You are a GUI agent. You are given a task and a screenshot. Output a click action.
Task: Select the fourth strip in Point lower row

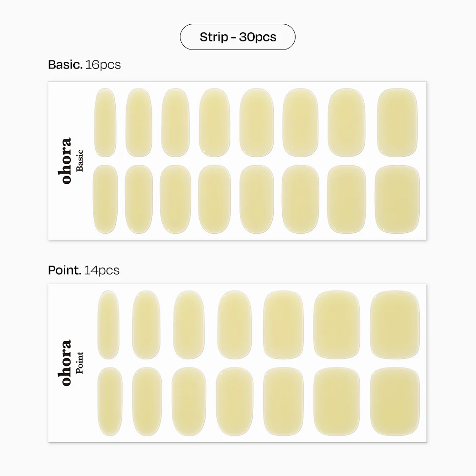point(235,402)
